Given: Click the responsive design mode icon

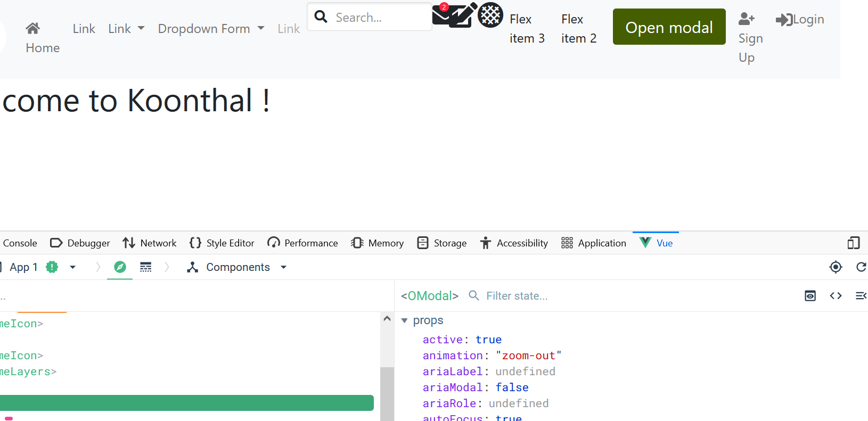Looking at the screenshot, I should tap(854, 243).
